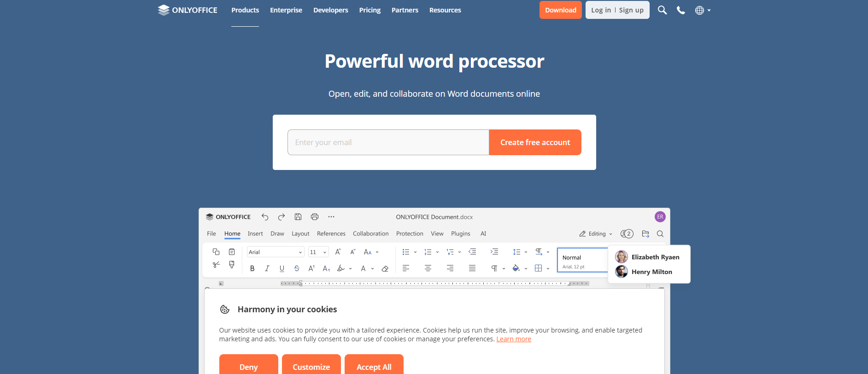The width and height of the screenshot is (868, 374).
Task: Click the Increase indent icon
Action: pos(494,251)
